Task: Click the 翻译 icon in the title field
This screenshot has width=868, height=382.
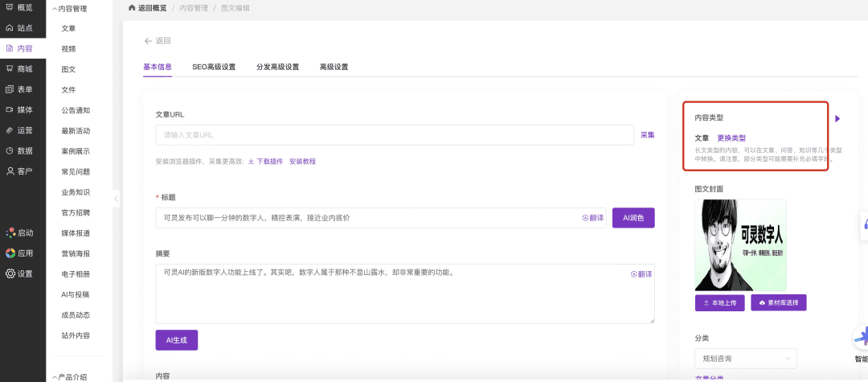Action: point(585,218)
